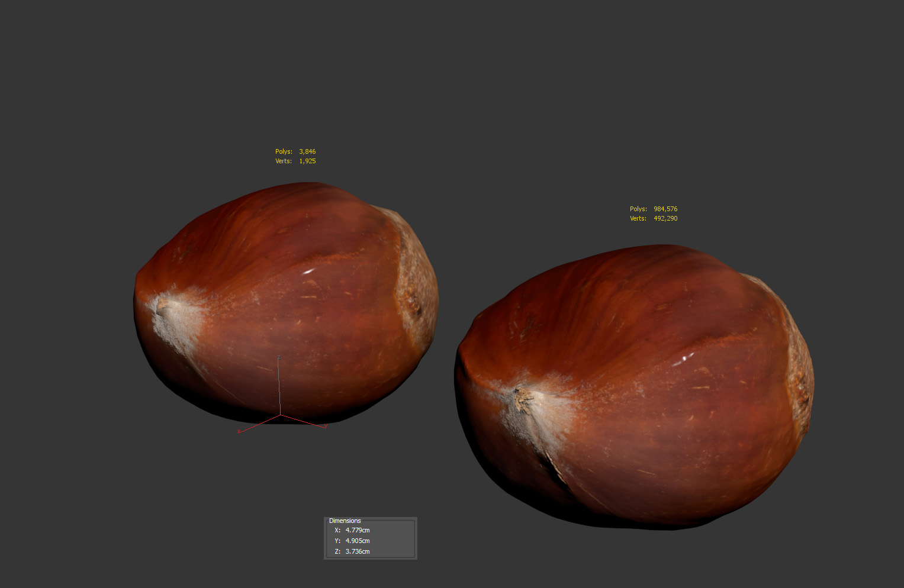
Task: Click the Y dimension value 4.905cm
Action: point(358,541)
